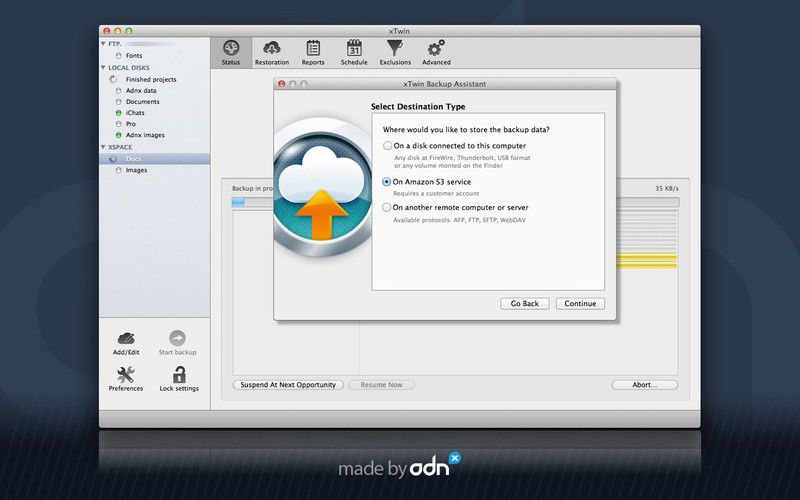
Task: Choose the Amazon S3 service option
Action: coord(387,182)
